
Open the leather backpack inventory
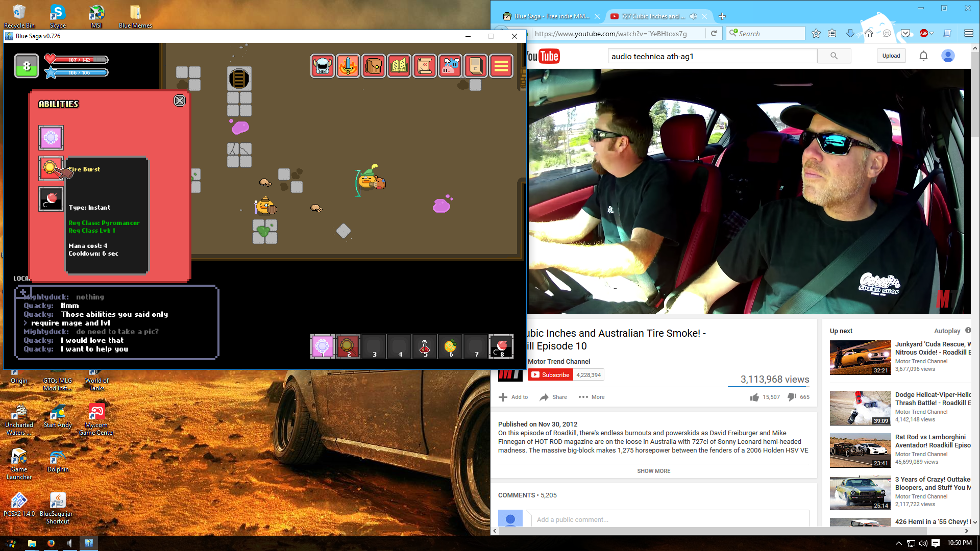(374, 66)
